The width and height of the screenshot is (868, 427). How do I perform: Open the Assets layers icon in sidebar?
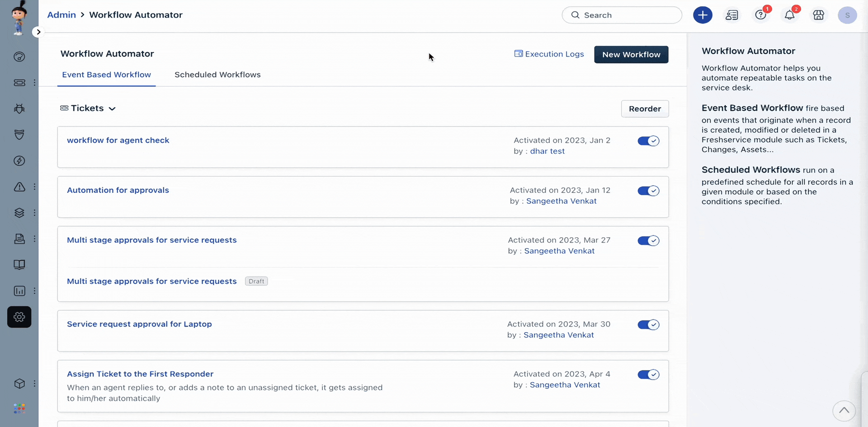point(19,213)
